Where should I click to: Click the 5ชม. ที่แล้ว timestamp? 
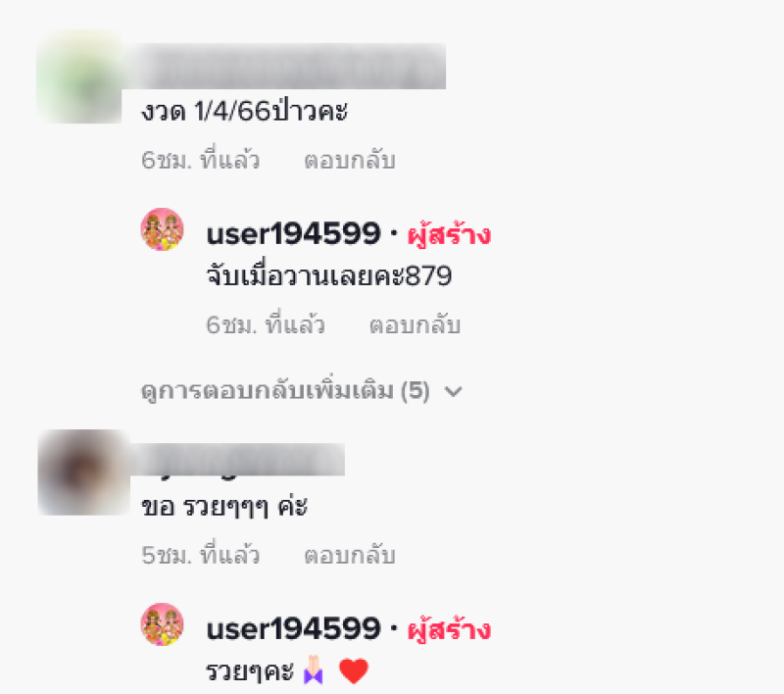click(x=201, y=555)
